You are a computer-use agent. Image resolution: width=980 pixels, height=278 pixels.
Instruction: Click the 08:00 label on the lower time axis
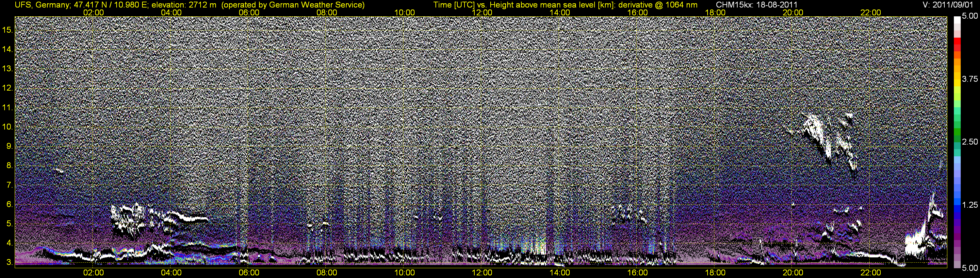[327, 273]
